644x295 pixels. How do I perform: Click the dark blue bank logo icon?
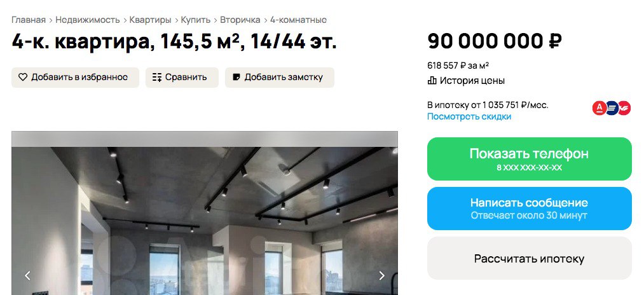pyautogui.click(x=612, y=109)
